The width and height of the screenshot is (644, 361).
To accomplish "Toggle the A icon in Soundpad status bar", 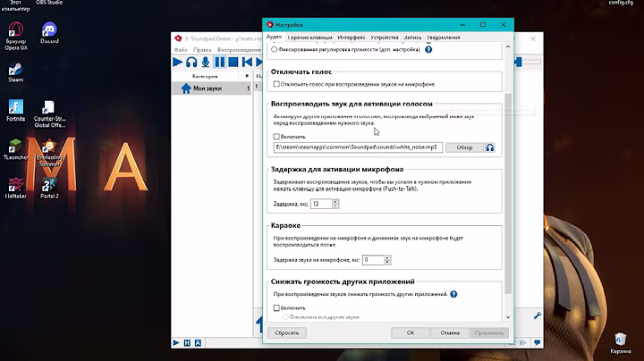I will point(198,343).
